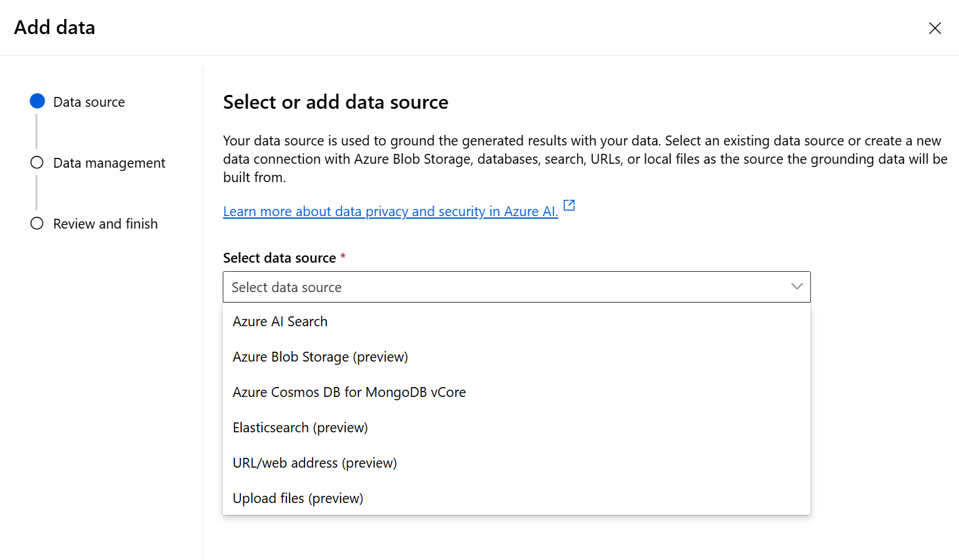Viewport: 959px width, 560px height.
Task: Open Learn more about data privacy link
Action: coord(390,212)
